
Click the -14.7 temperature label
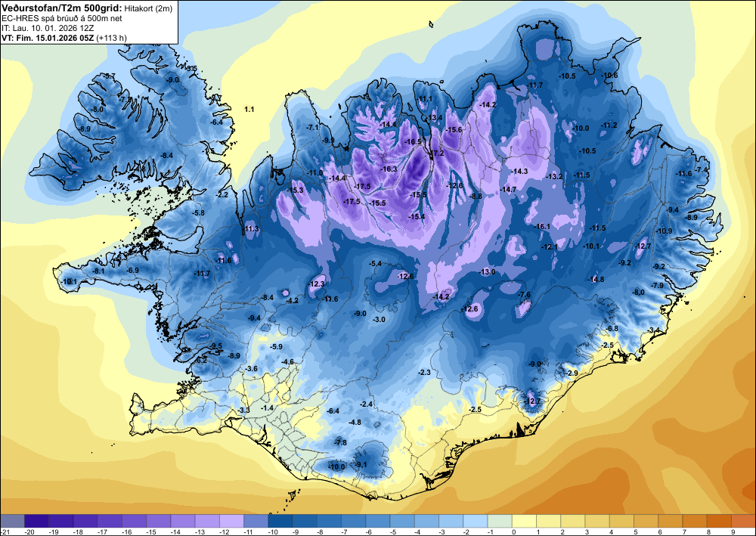[508, 190]
